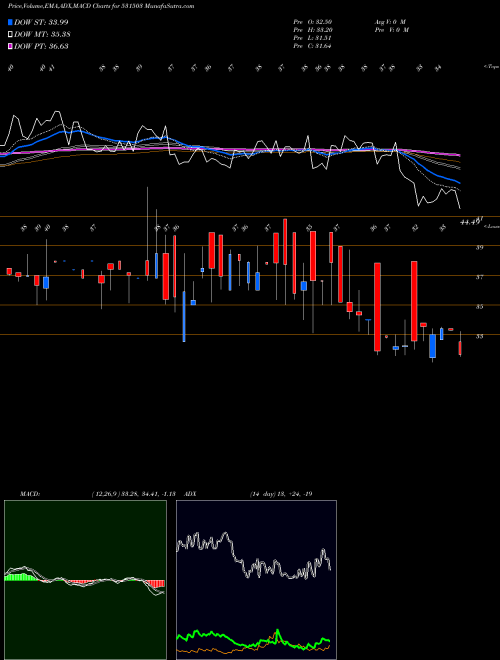500x660 pixels.
Task: Click the 'Pre H: 33.20' high value
Action: 312,30
